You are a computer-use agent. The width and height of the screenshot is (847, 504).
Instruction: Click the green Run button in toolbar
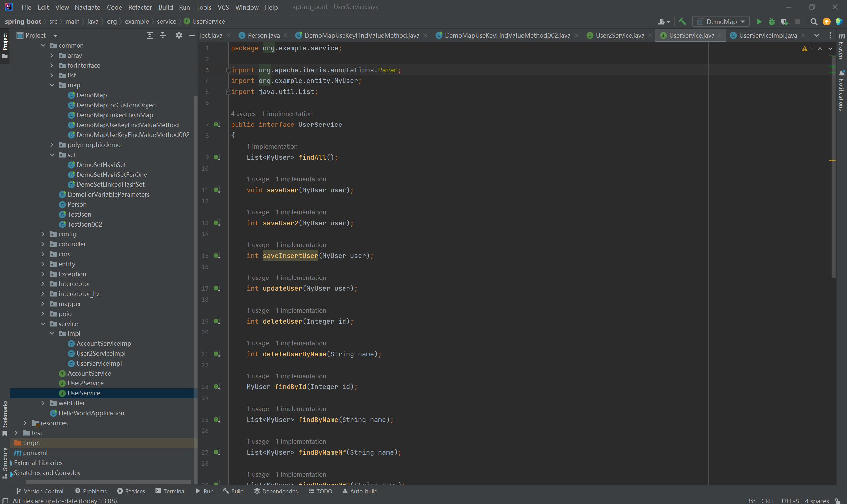click(x=759, y=22)
